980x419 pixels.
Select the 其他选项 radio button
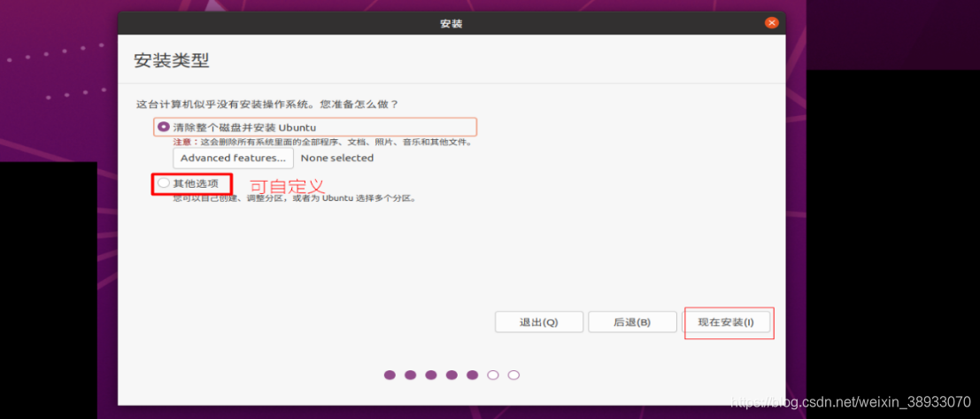(164, 183)
